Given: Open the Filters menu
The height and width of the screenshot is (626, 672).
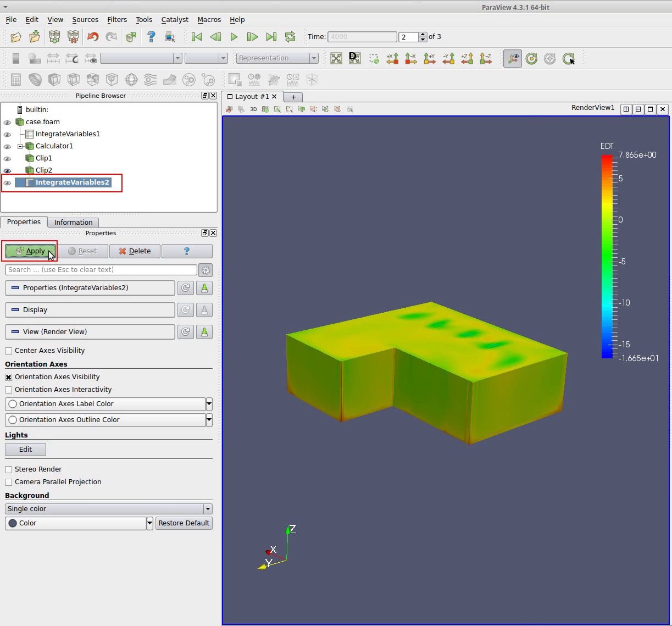Looking at the screenshot, I should pos(116,19).
